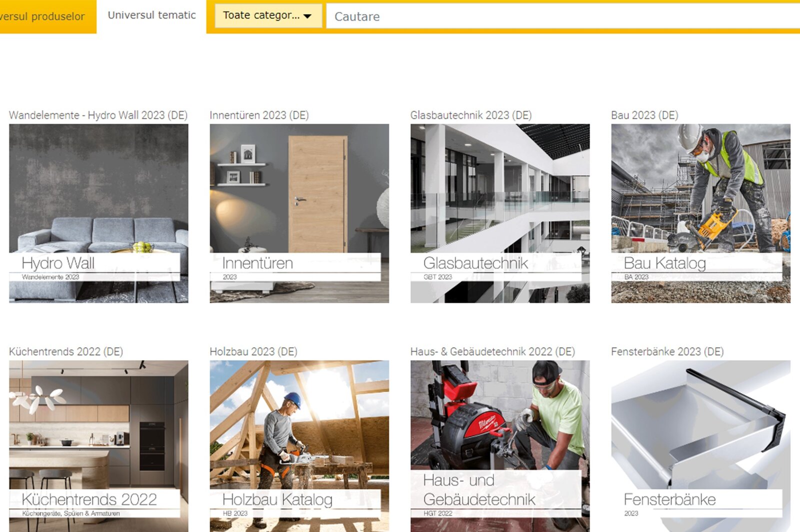Click the Wandelemente - Hydro Wall 2023 (DE) title
The height and width of the screenshot is (532, 800).
point(98,115)
